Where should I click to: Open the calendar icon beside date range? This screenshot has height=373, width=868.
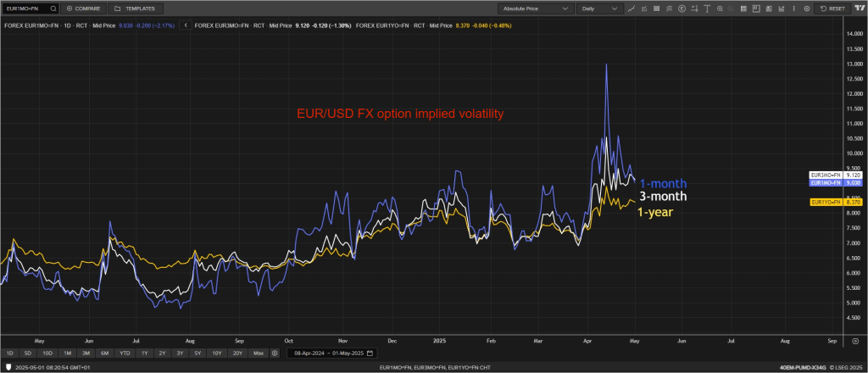(370, 353)
